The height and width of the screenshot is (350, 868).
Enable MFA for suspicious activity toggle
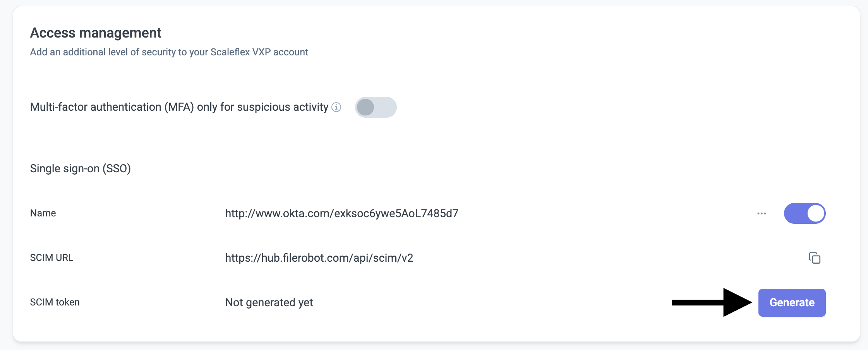[x=376, y=107]
